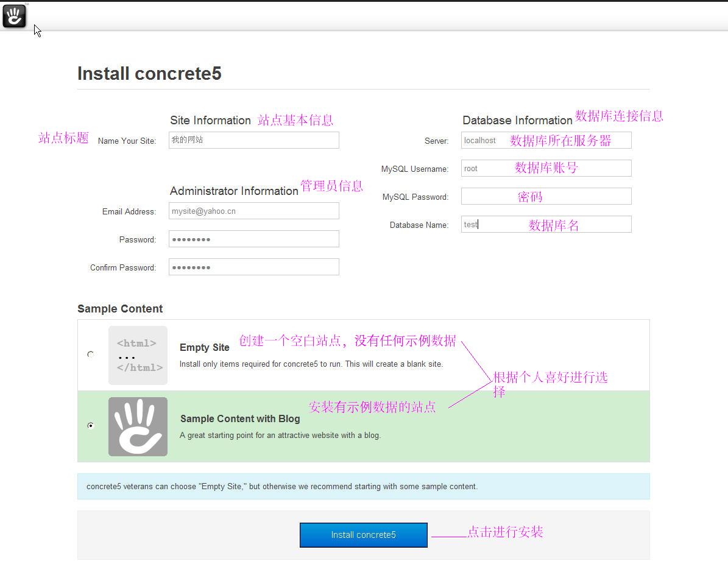This screenshot has height=572, width=728.
Task: Click the Install concrete5 page title
Action: pyautogui.click(x=149, y=73)
